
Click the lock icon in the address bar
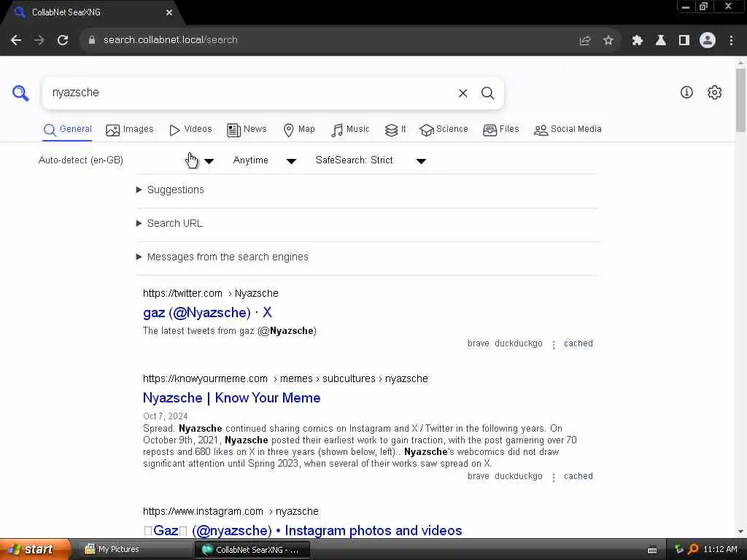tap(92, 40)
